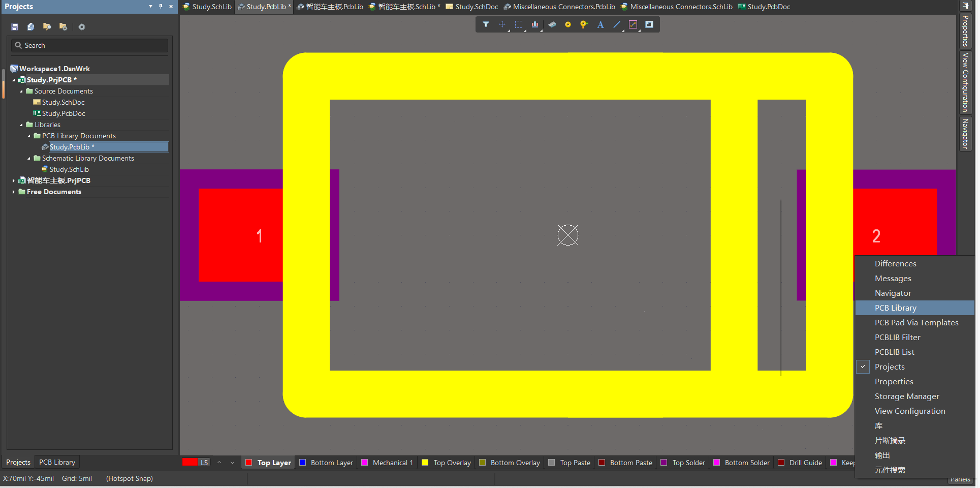Activate the Place String text tool
Image resolution: width=980 pixels, height=488 pixels.
[600, 24]
